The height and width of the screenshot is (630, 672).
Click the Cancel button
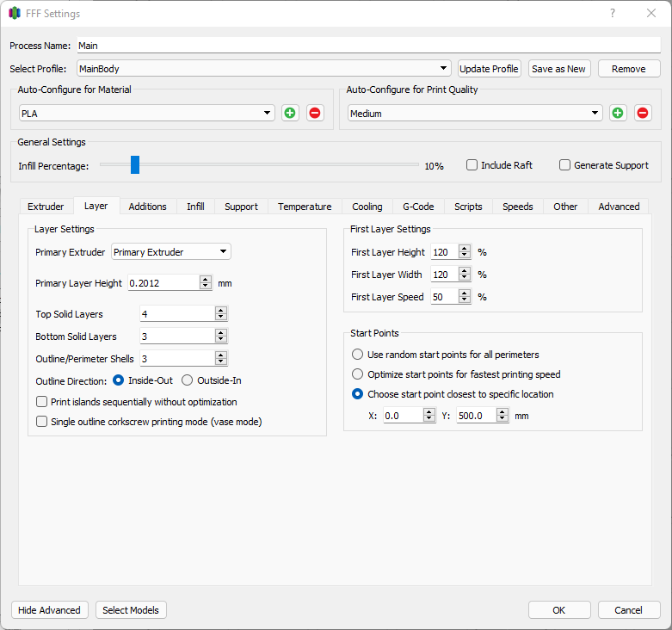tap(629, 610)
